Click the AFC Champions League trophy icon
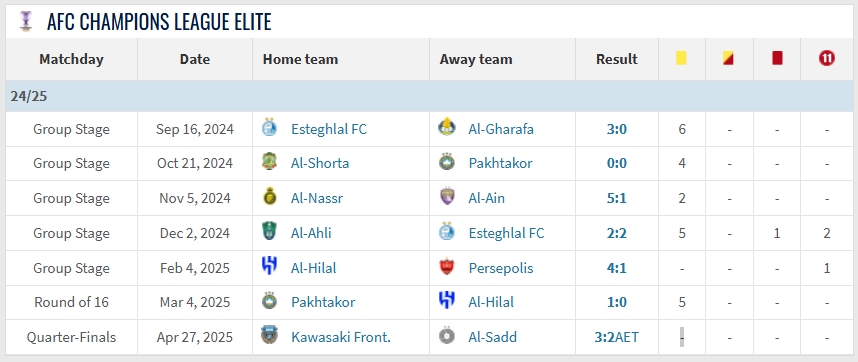This screenshot has height=362, width=858. 25,21
